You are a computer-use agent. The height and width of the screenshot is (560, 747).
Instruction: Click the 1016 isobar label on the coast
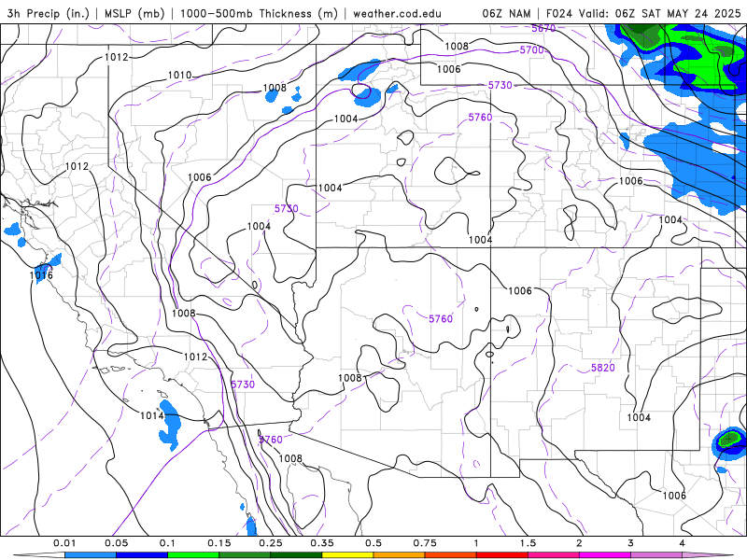coord(41,275)
